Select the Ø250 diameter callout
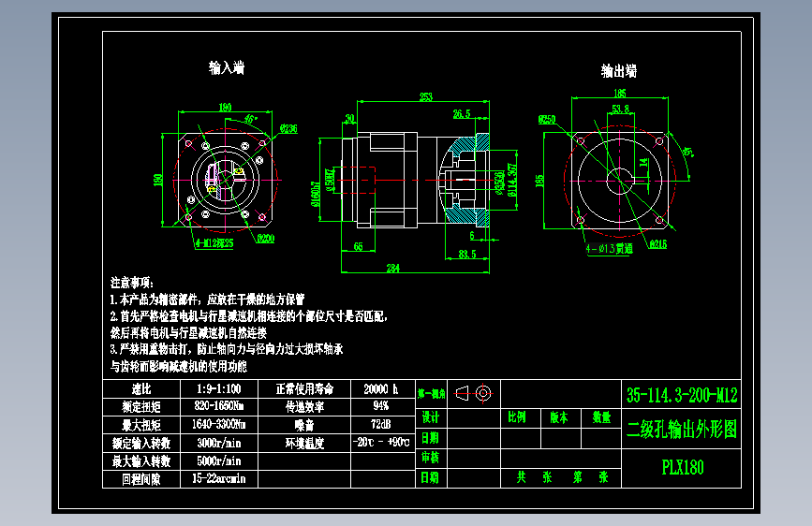The height and width of the screenshot is (526, 812). (x=546, y=120)
